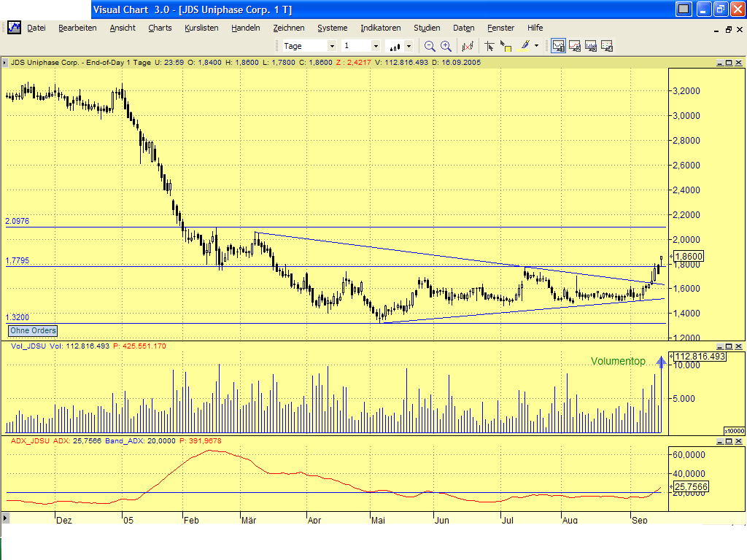The image size is (747, 560).
Task: Toggle layout 4 multi-chart view
Action: [607, 45]
